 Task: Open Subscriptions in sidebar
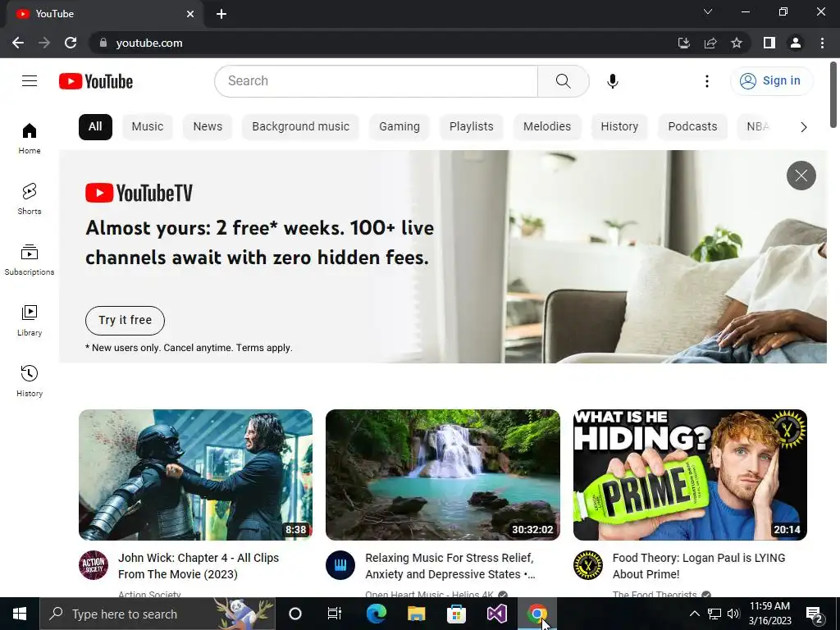tap(30, 260)
